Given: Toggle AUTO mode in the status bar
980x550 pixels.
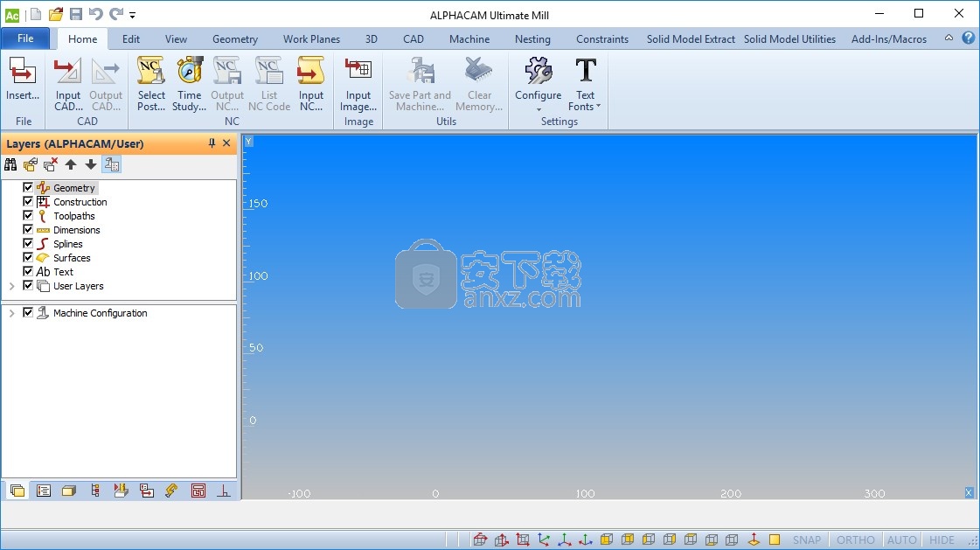Looking at the screenshot, I should point(902,540).
